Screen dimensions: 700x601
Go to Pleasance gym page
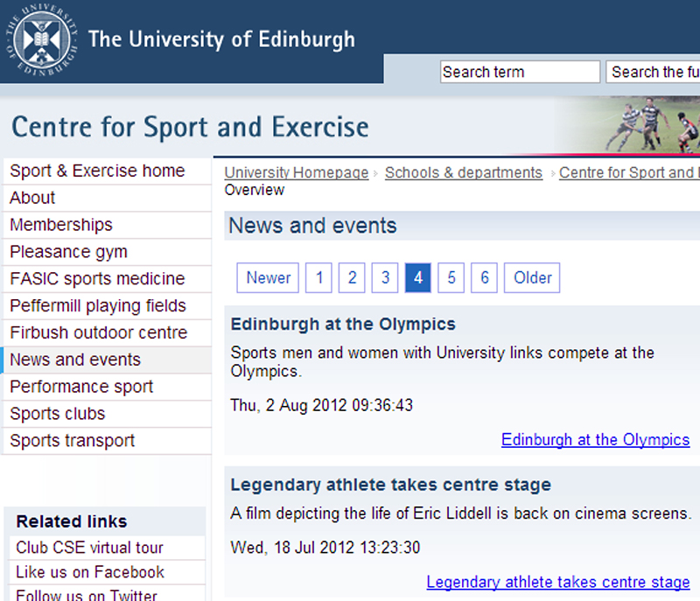click(x=107, y=252)
